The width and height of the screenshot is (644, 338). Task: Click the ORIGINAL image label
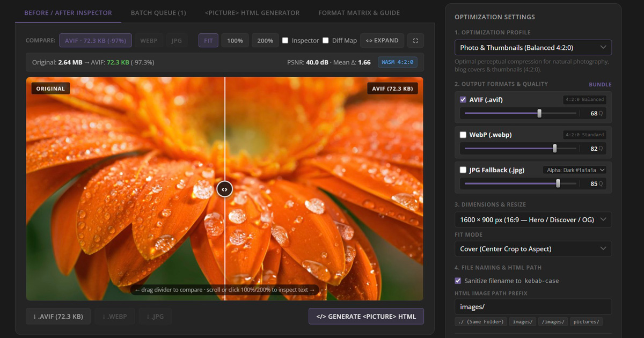[50, 89]
